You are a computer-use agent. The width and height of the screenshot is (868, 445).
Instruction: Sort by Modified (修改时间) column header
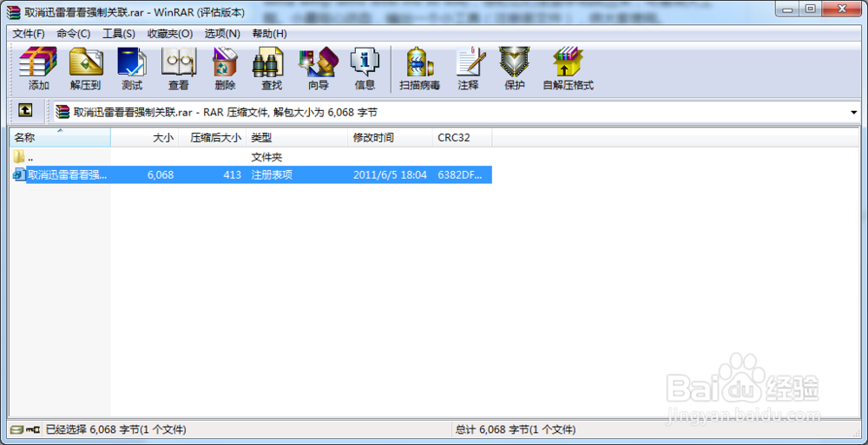pyautogui.click(x=391, y=138)
